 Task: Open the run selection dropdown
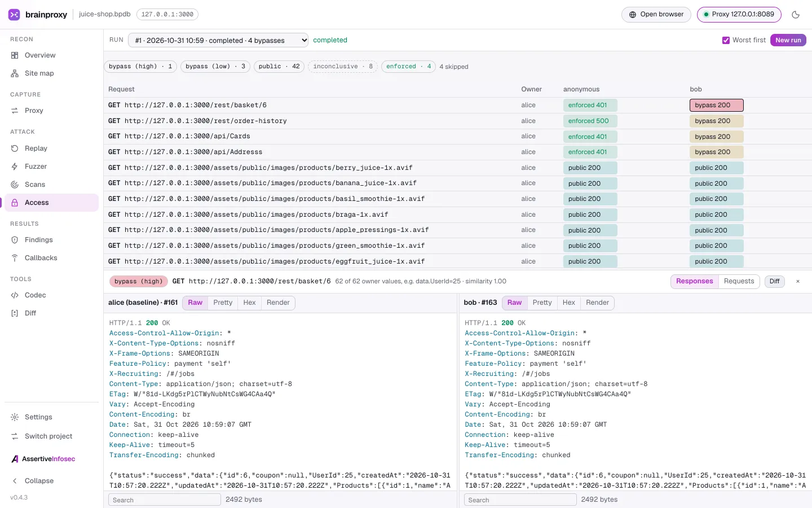point(218,40)
